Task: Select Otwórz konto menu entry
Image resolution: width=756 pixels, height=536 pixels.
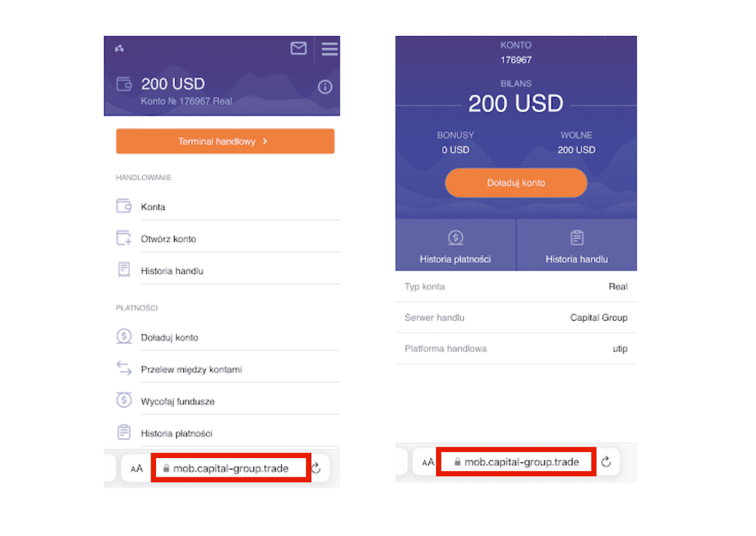Action: [x=168, y=239]
